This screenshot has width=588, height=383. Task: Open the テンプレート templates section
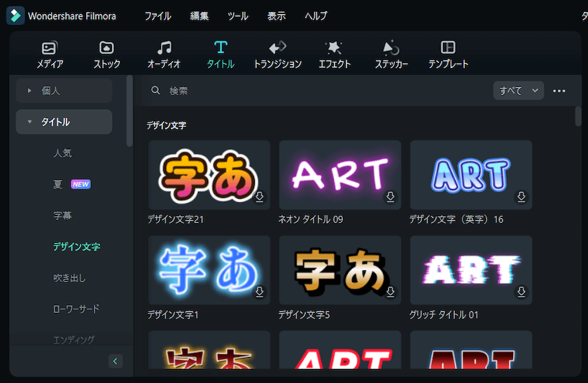tap(448, 55)
